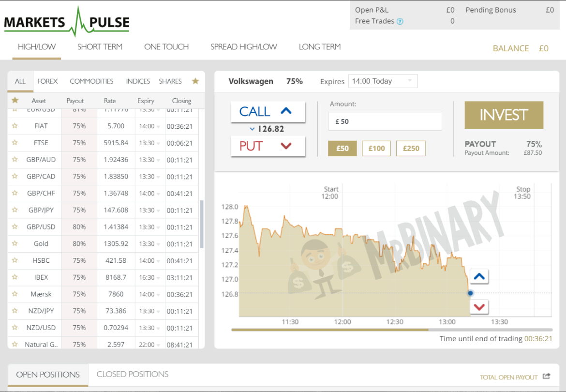Go to the ONE TOUCH tab

[166, 47]
